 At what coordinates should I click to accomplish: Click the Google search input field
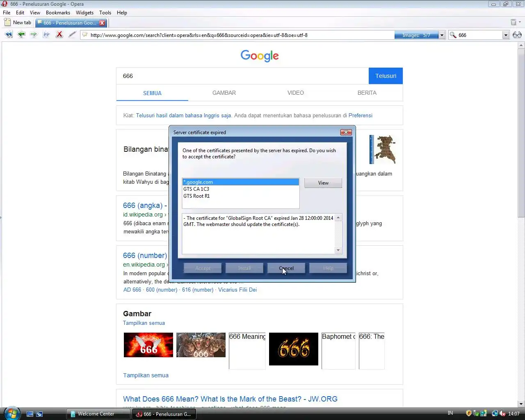pyautogui.click(x=242, y=76)
